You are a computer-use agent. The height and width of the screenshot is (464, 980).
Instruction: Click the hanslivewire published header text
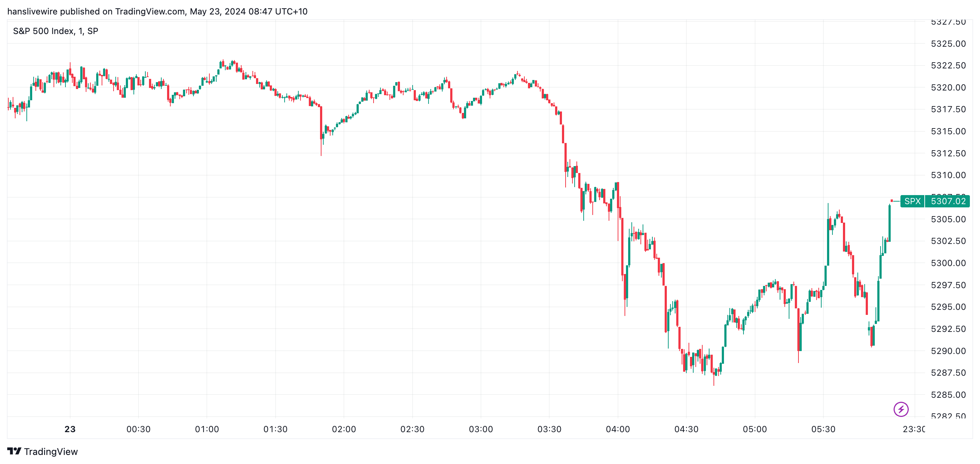157,12
